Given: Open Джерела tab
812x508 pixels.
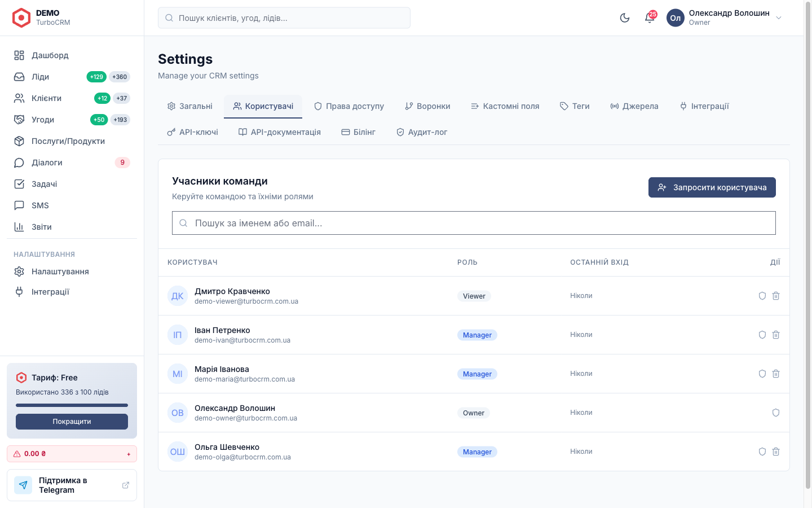Looking at the screenshot, I should point(634,106).
